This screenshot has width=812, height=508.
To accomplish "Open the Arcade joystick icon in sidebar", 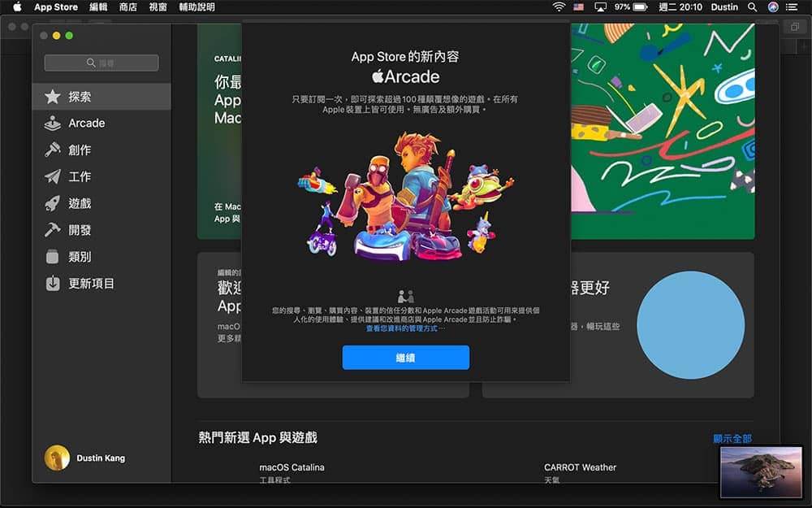I will (52, 124).
